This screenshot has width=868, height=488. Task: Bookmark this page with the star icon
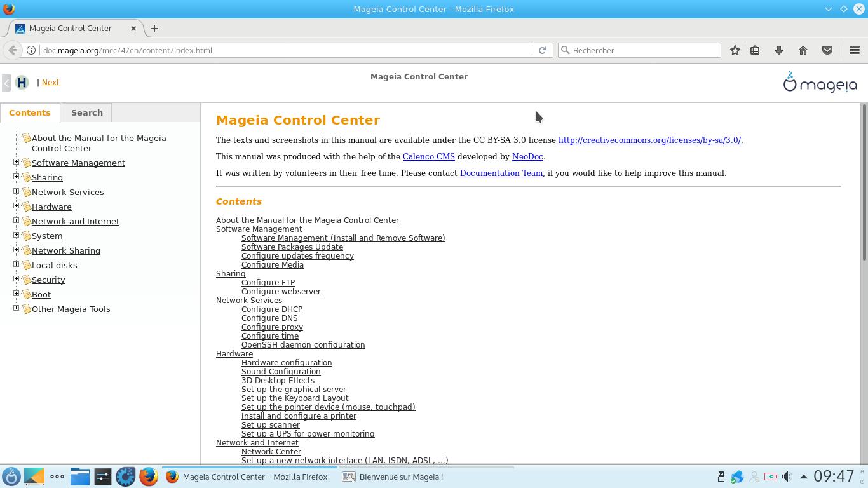coord(735,50)
